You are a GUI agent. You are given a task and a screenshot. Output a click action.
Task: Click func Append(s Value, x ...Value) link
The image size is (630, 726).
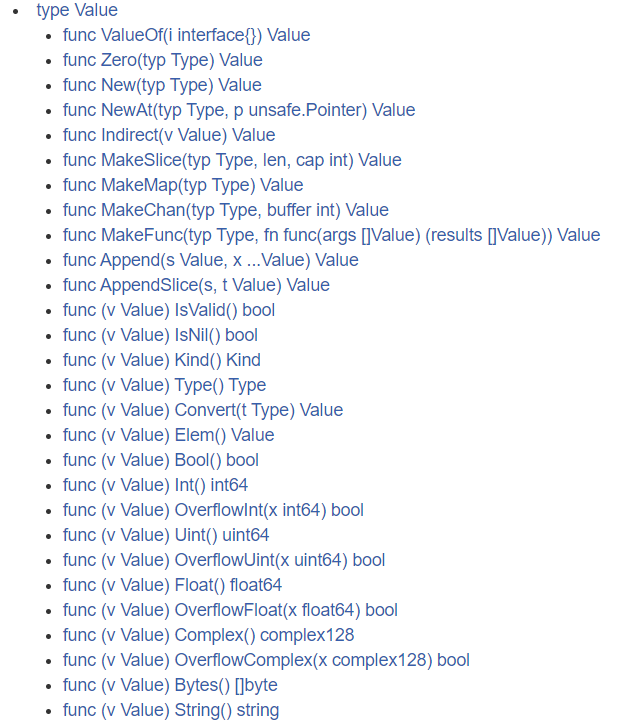coord(211,260)
